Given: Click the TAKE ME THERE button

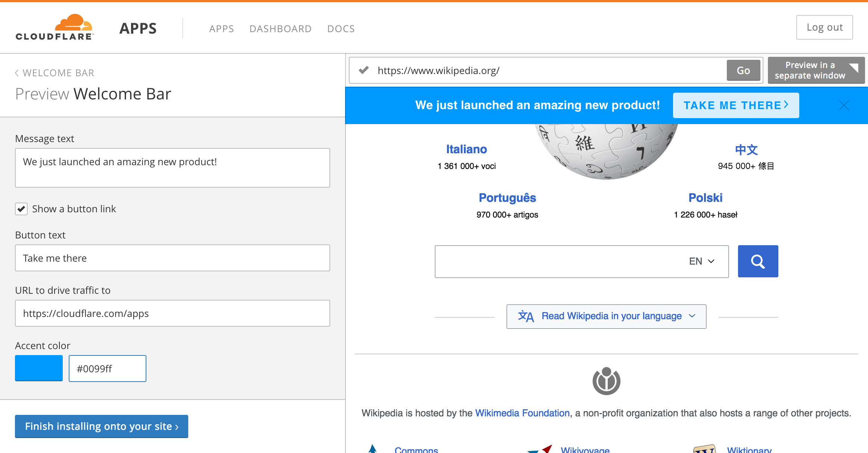Looking at the screenshot, I should (x=736, y=105).
